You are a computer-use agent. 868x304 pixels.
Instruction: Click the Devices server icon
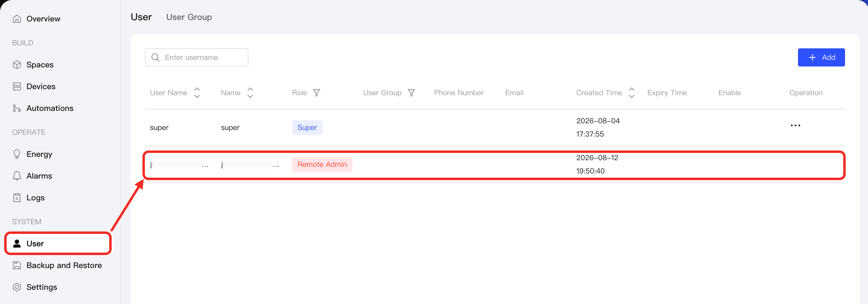click(17, 87)
